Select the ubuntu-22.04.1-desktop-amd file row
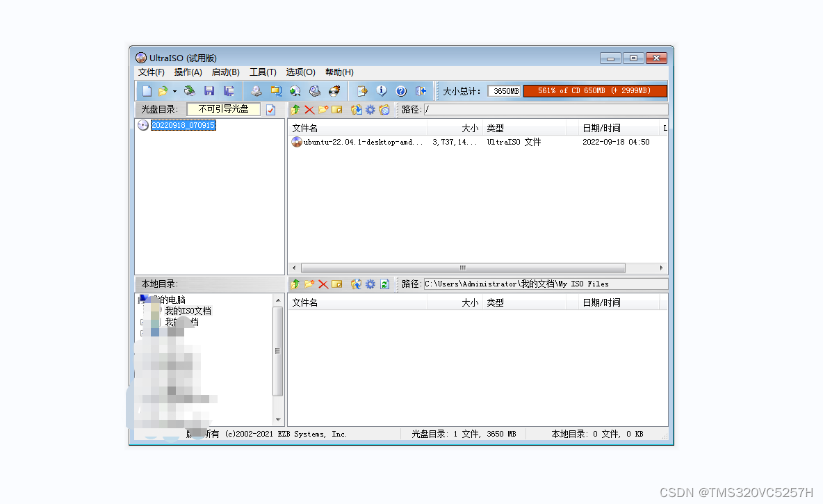Screen dimensions: 823x504 478,142
